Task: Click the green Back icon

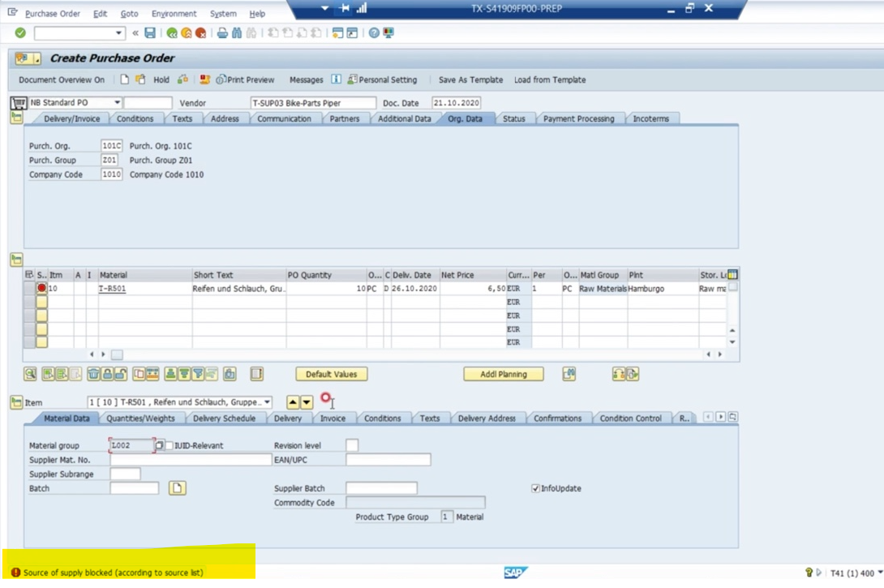Action: pos(172,33)
